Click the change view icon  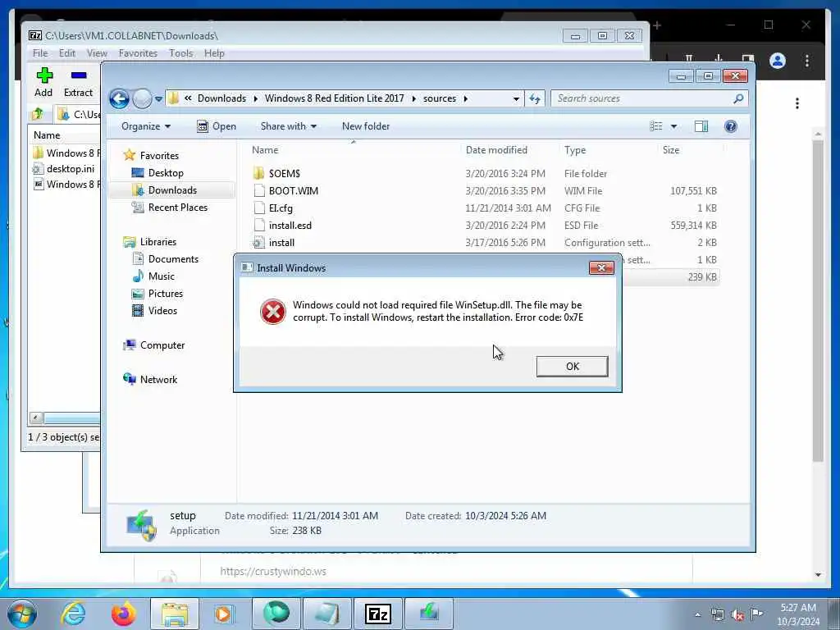(x=656, y=126)
